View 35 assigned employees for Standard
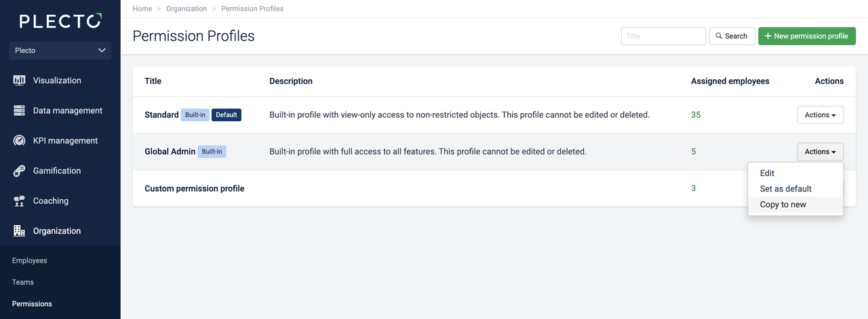Viewport: 868px width, 319px height. (696, 115)
